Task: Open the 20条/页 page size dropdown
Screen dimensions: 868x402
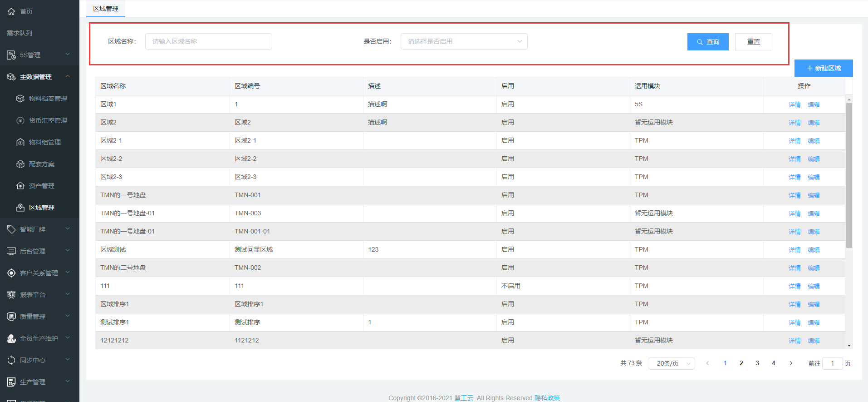Action: 671,363
